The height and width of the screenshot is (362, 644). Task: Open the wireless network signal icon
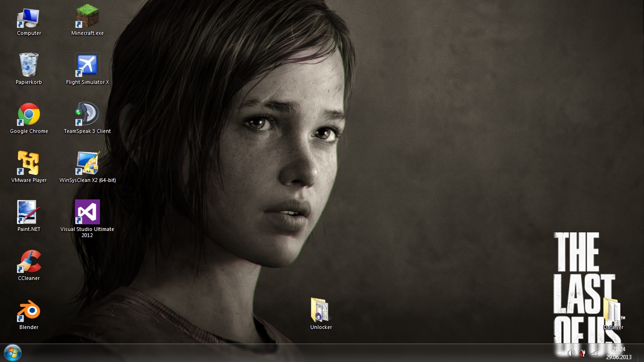[x=594, y=353]
